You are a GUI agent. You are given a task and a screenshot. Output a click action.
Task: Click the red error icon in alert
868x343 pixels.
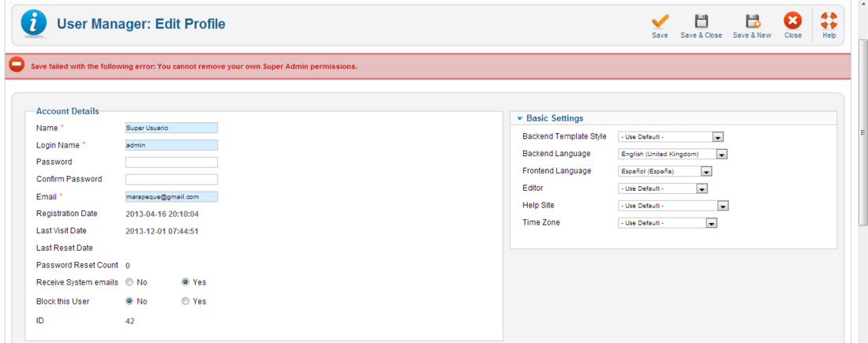pyautogui.click(x=17, y=65)
